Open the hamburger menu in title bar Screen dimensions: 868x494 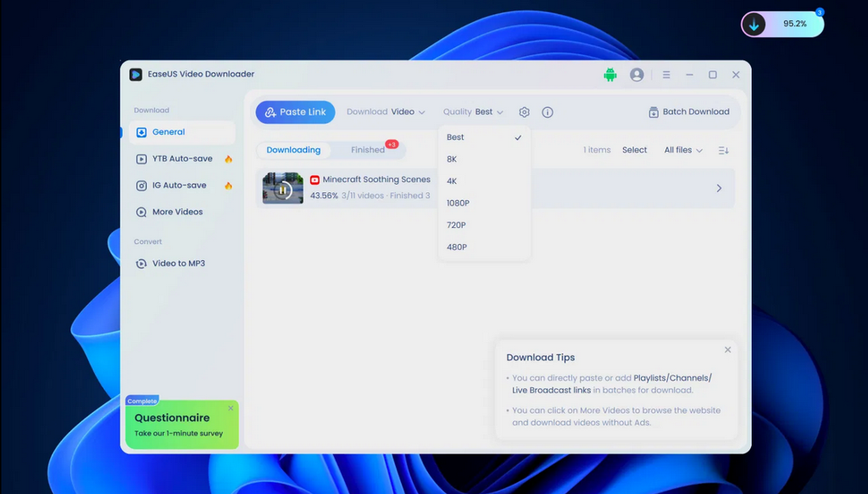(x=666, y=75)
